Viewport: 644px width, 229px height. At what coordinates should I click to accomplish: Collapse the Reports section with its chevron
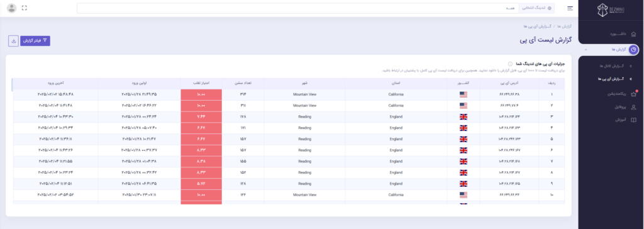586,49
